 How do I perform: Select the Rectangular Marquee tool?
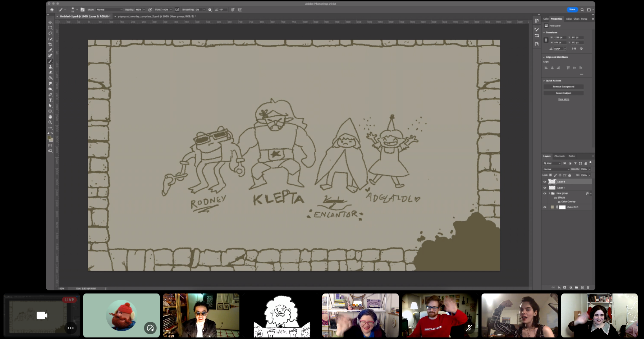[50, 28]
